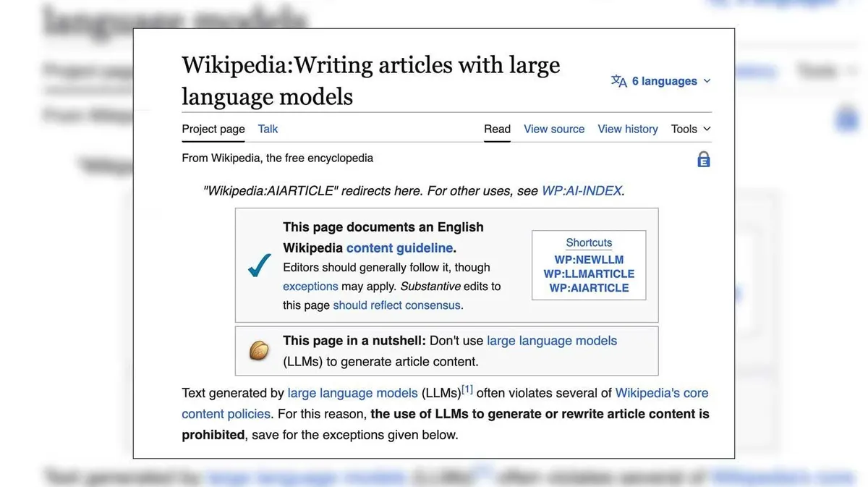Screen dimensions: 868x487
Task: Open the View source tab
Action: pyautogui.click(x=554, y=129)
